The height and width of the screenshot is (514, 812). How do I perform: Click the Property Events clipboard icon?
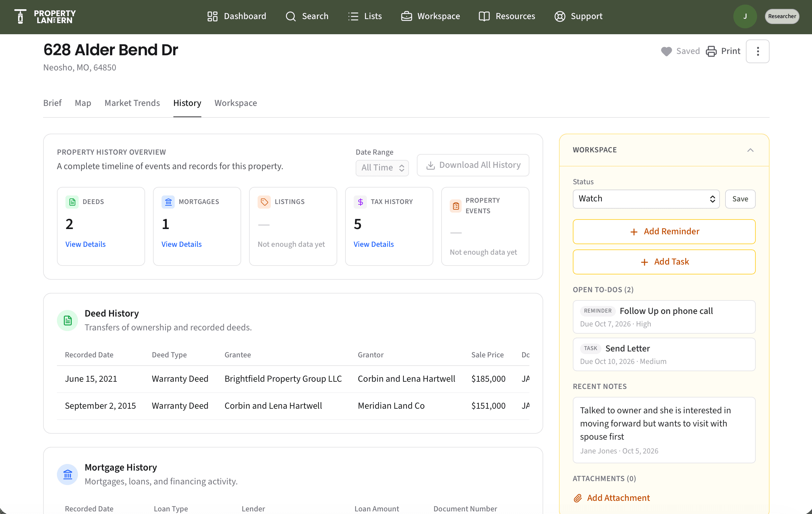coord(456,206)
